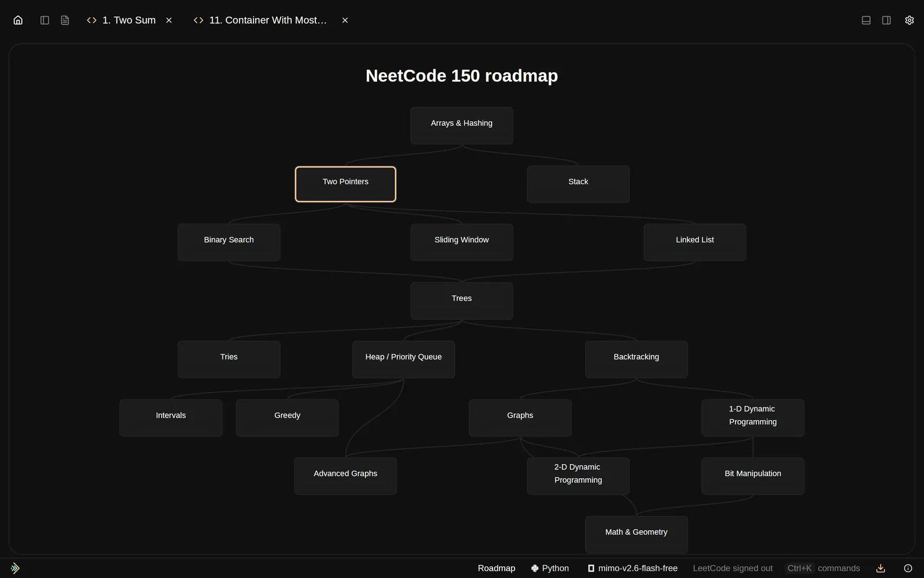This screenshot has width=924, height=578.
Task: Open the Greedy node
Action: (287, 417)
